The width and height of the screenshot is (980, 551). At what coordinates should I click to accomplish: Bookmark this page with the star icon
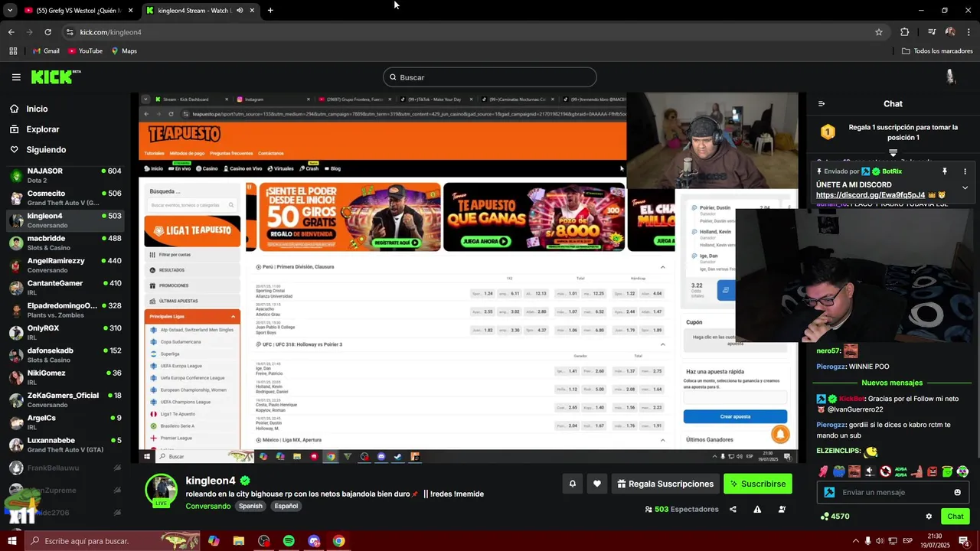(879, 32)
